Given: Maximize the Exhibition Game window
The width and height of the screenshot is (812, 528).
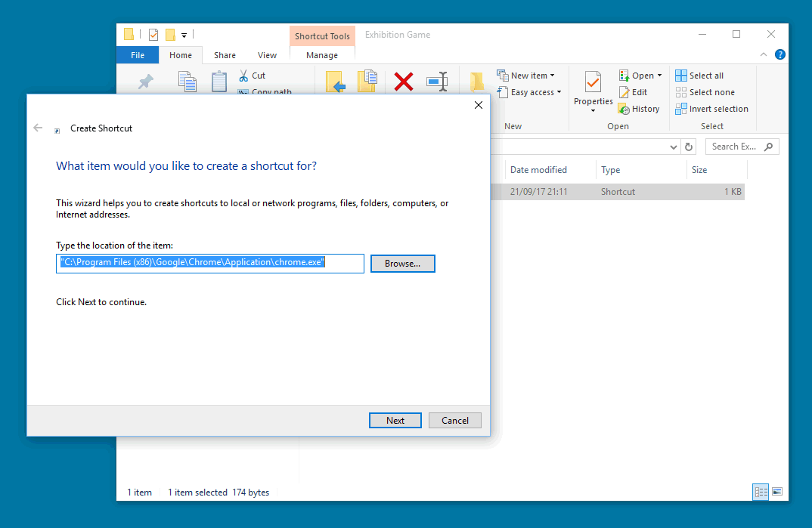Looking at the screenshot, I should 736,34.
